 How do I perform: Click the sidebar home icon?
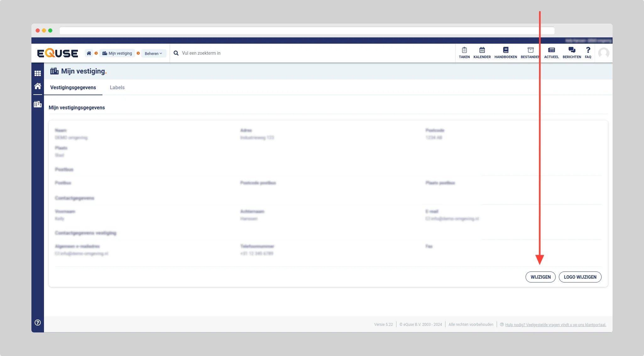pos(38,86)
